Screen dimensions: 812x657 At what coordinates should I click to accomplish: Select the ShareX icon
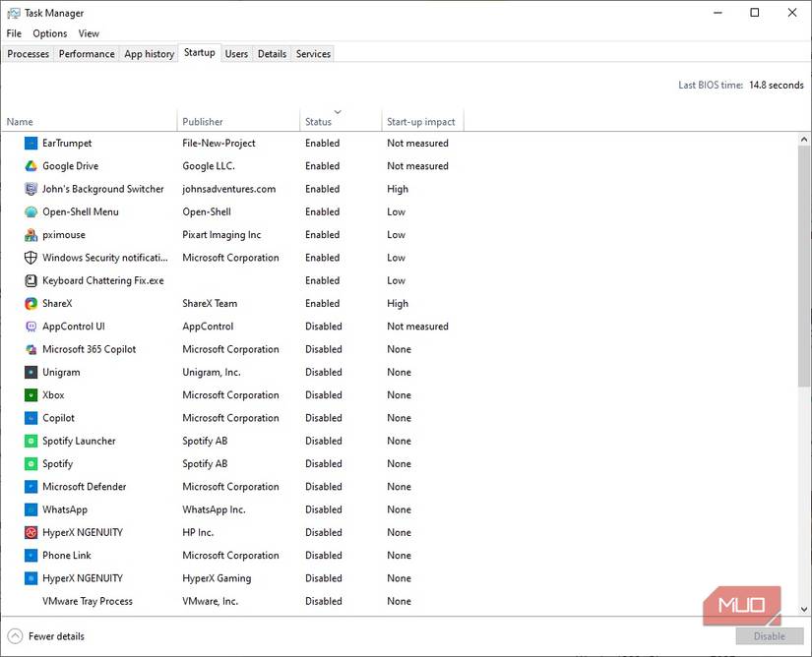pos(31,303)
